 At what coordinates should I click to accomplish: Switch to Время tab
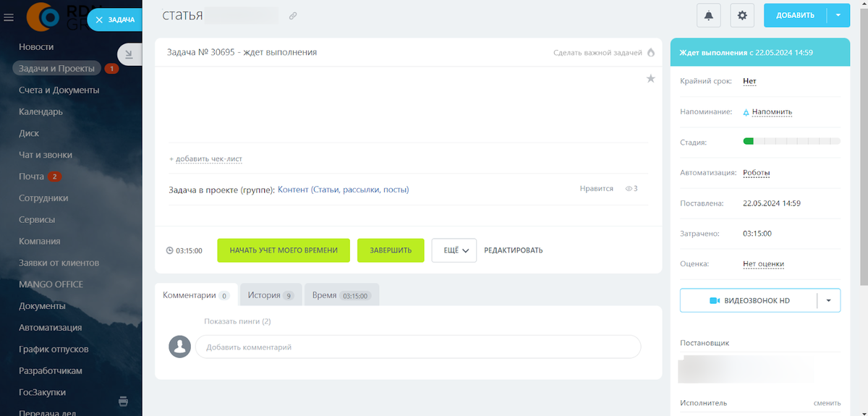(x=341, y=295)
